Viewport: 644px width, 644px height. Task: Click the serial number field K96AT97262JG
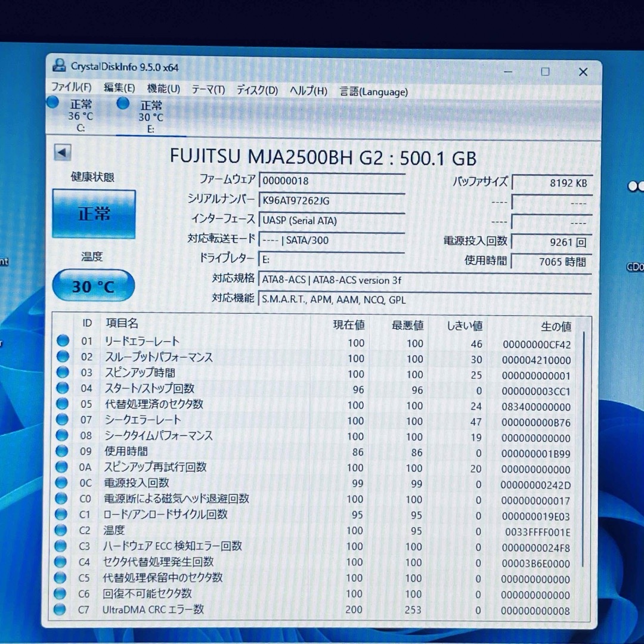coord(332,200)
